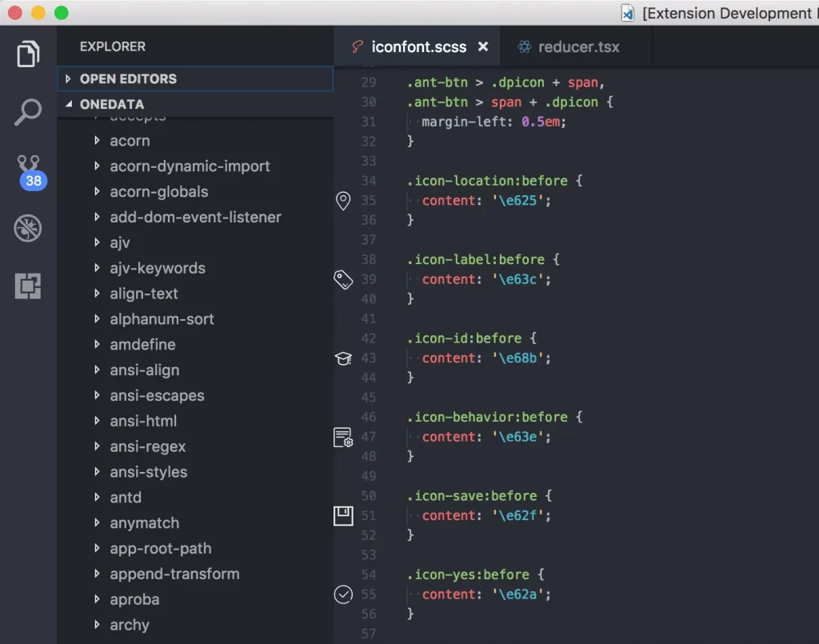Screen dimensions: 819x644
Task: Open the Debug view icon
Action: (28, 228)
